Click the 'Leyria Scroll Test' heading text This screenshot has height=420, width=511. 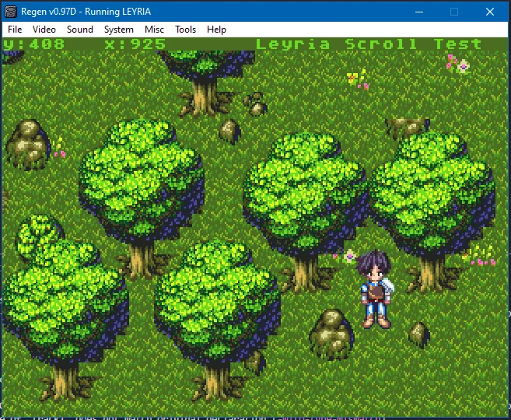pyautogui.click(x=369, y=44)
